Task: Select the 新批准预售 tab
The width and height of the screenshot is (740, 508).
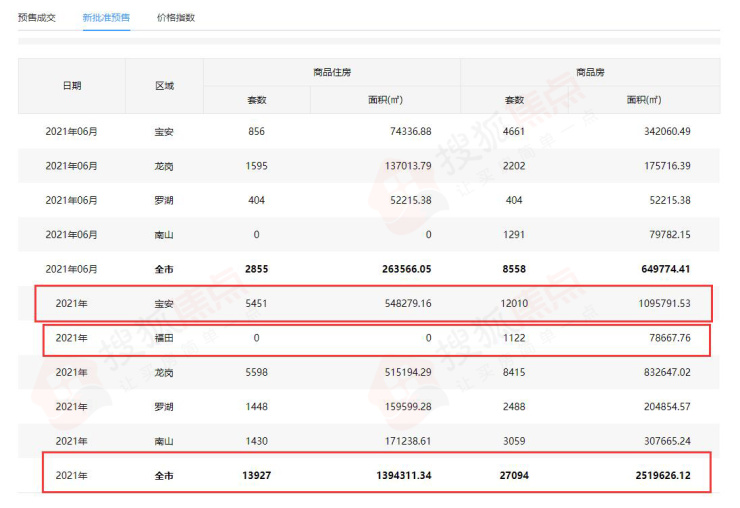Action: click(x=106, y=17)
